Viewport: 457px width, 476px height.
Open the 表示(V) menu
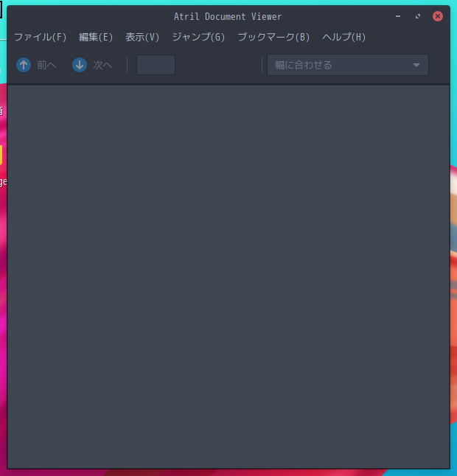tap(142, 37)
